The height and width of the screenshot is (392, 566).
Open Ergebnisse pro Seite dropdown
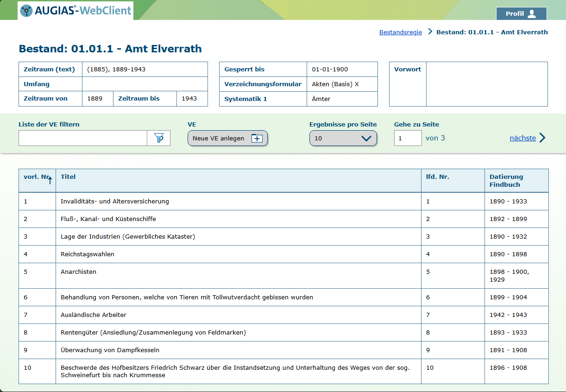343,138
